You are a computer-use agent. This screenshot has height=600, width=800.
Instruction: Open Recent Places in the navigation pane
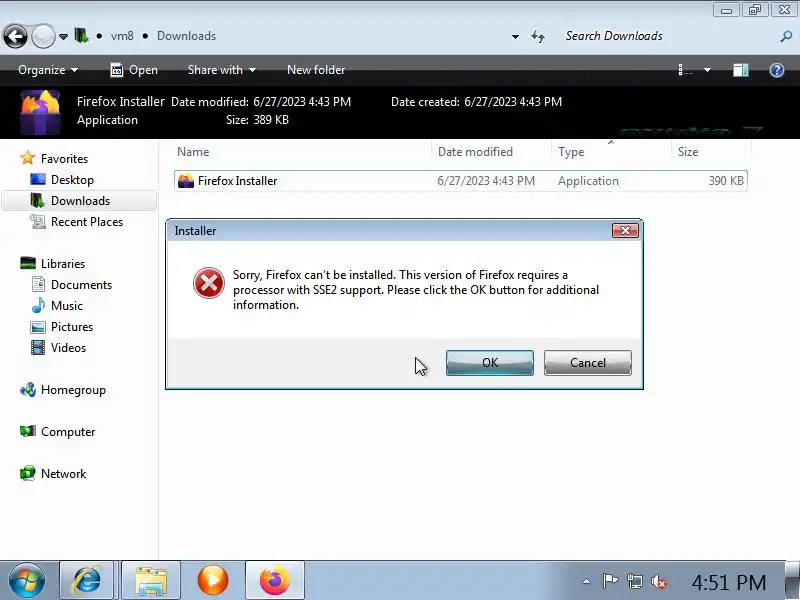(x=87, y=222)
